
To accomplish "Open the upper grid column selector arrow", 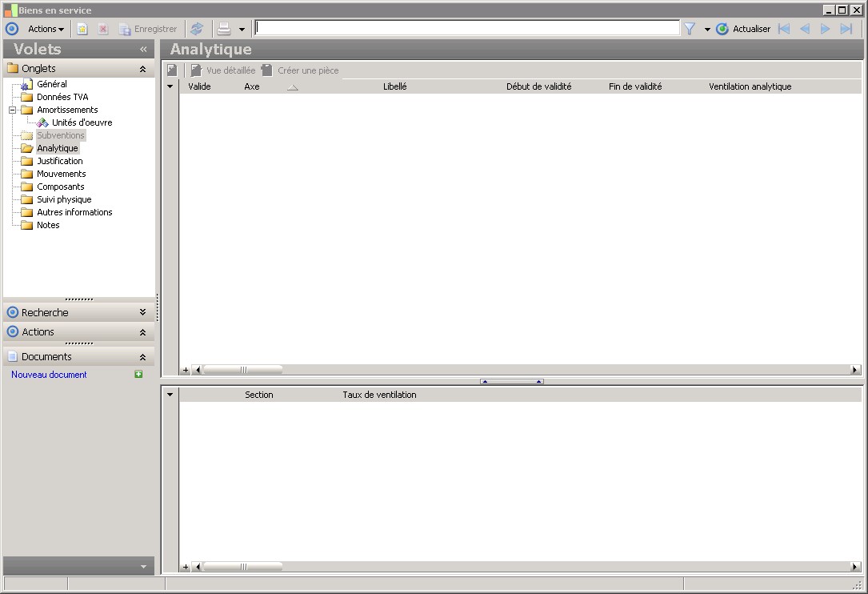I will click(170, 86).
